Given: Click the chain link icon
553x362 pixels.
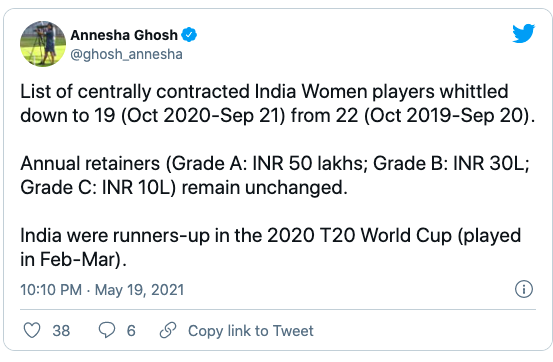Looking at the screenshot, I should tap(168, 330).
